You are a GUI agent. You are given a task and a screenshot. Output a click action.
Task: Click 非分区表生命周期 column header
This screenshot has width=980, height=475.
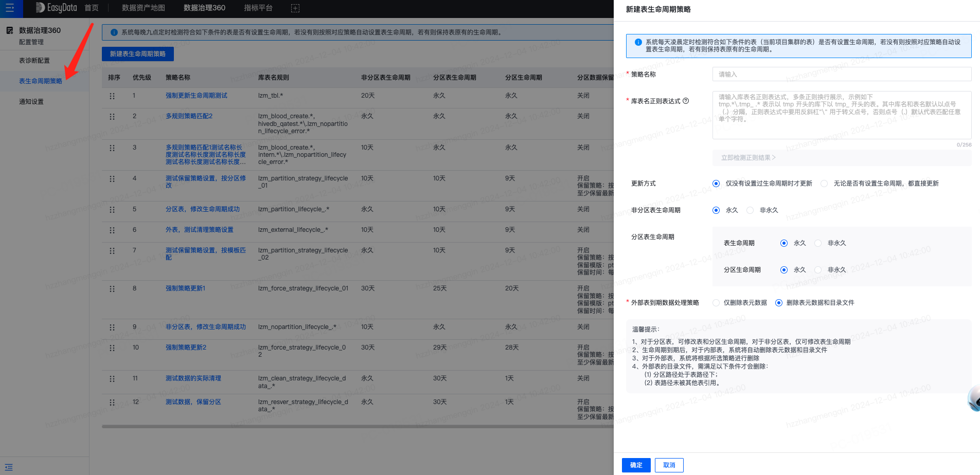(x=386, y=78)
